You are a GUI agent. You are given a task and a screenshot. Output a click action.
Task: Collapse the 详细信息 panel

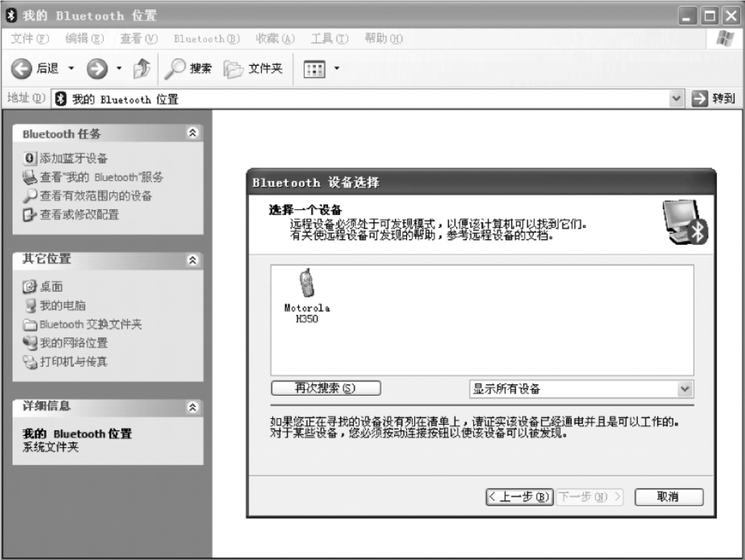point(192,407)
